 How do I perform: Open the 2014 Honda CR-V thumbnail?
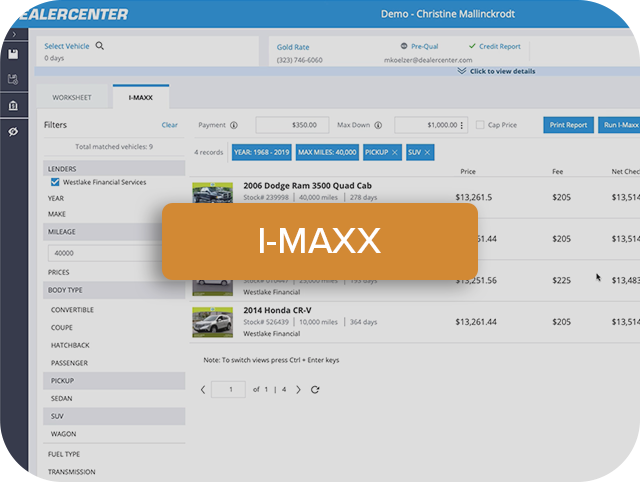click(x=213, y=322)
